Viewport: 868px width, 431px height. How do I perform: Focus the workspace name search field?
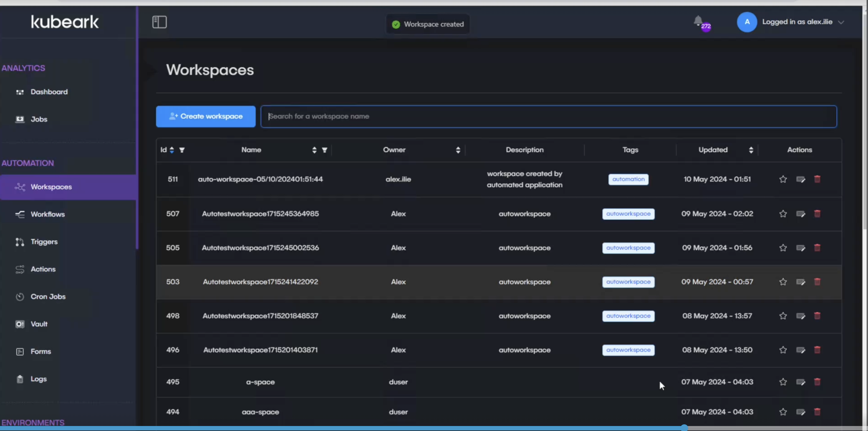tap(549, 116)
